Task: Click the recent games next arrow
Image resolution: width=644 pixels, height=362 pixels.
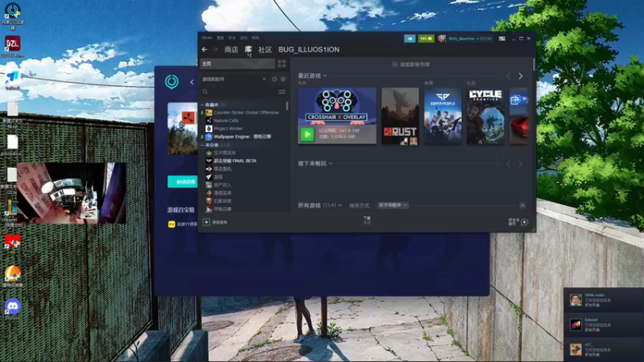Action: 521,76
